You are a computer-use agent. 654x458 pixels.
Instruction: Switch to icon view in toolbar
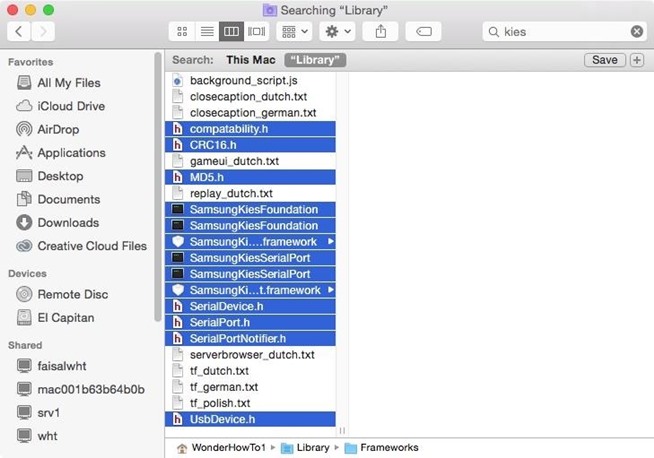coord(183,32)
